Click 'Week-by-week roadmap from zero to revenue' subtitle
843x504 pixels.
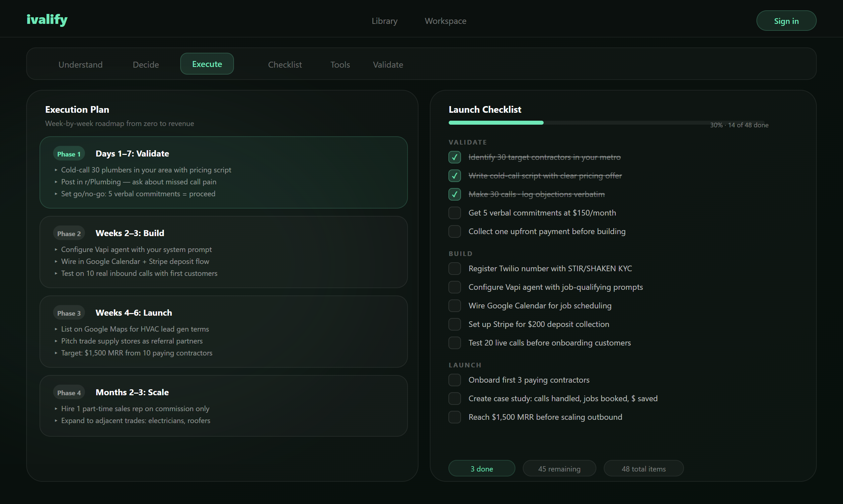[x=120, y=124]
